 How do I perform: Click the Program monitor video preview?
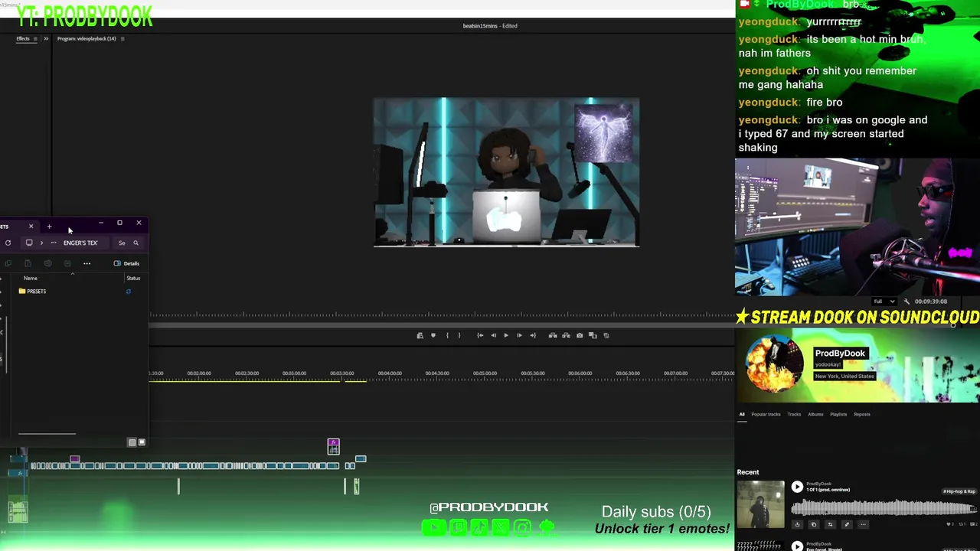click(x=506, y=172)
